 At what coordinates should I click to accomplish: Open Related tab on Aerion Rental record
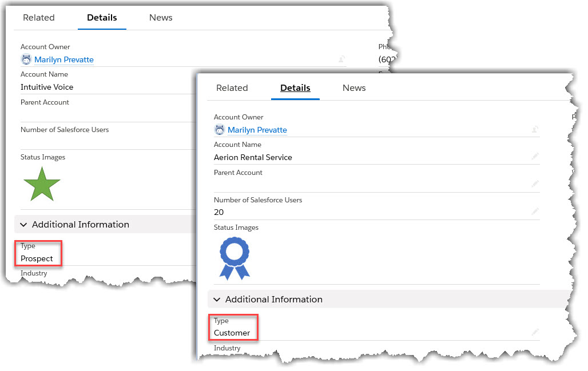(232, 88)
